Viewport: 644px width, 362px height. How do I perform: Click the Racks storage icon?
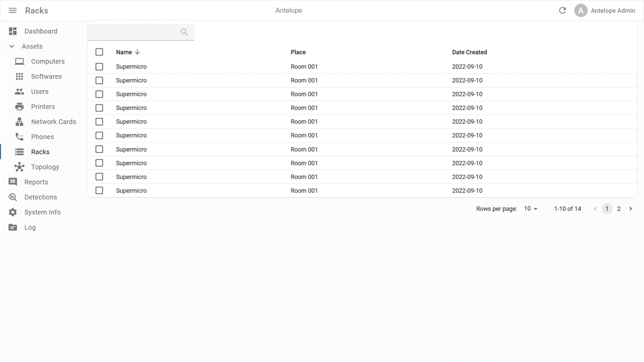coord(19,152)
